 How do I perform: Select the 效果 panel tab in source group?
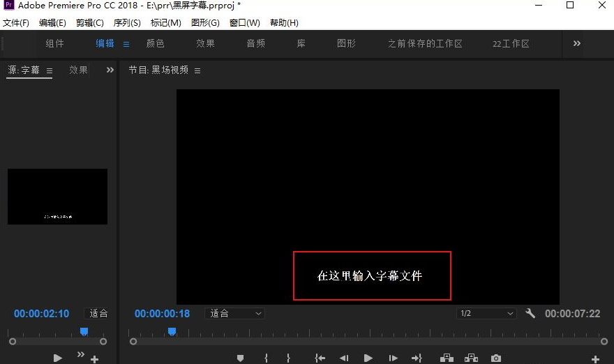point(78,70)
